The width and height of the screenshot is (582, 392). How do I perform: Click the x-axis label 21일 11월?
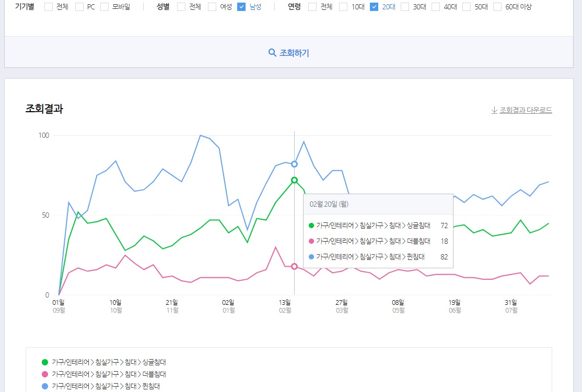pyautogui.click(x=172, y=306)
